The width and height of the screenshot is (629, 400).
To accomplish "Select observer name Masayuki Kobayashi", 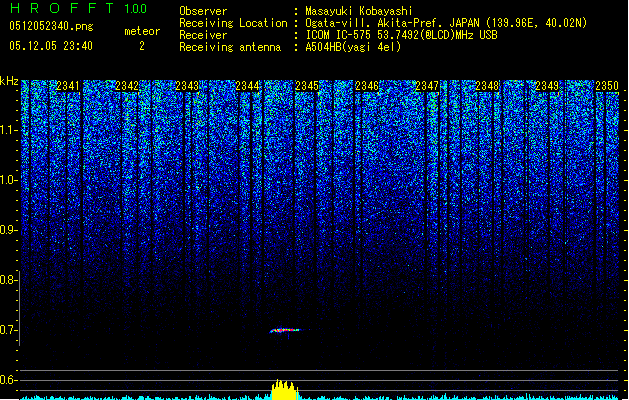I will tap(359, 11).
